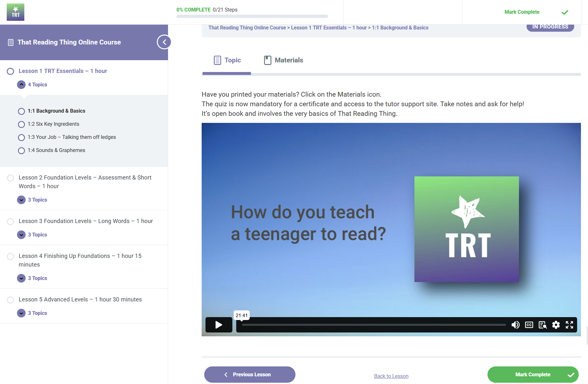Switch to the Materials tab
This screenshot has height=384, width=588.
tap(283, 60)
